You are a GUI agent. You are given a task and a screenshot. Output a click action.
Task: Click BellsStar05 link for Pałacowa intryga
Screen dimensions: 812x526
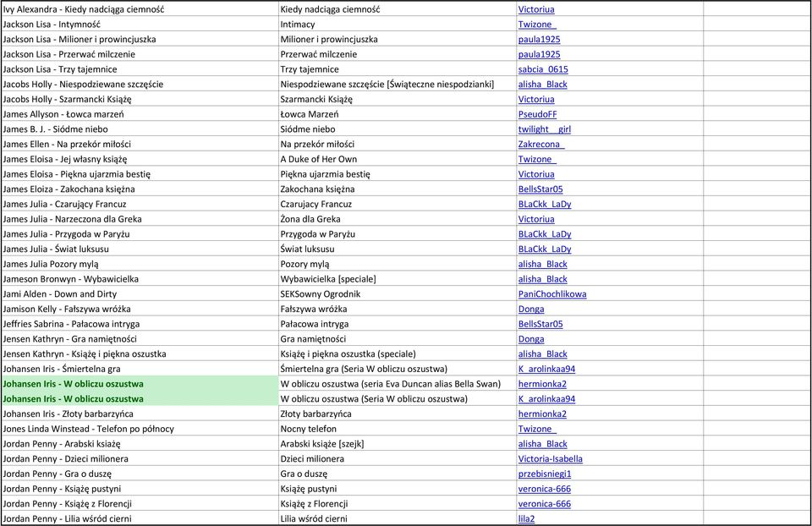(x=540, y=325)
